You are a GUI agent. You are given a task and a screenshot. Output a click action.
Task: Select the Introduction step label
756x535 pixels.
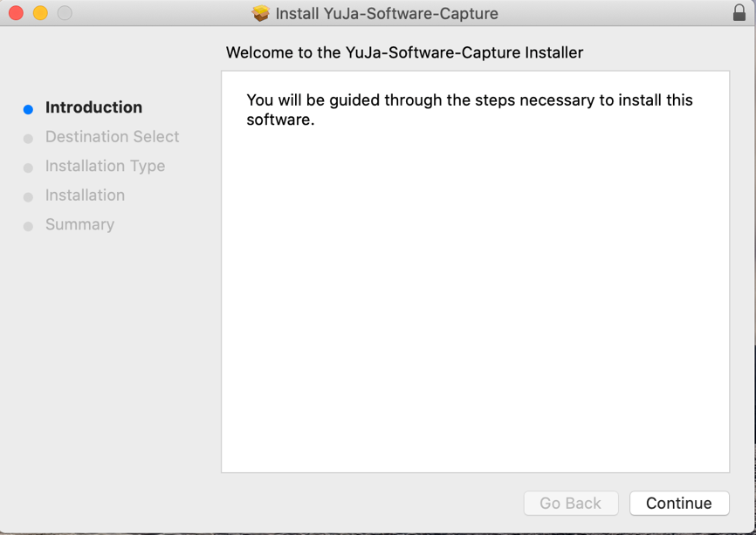(x=93, y=107)
